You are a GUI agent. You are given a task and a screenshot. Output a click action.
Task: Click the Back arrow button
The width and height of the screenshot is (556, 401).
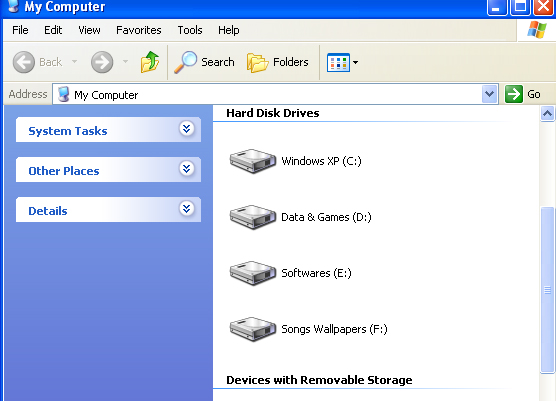point(24,62)
